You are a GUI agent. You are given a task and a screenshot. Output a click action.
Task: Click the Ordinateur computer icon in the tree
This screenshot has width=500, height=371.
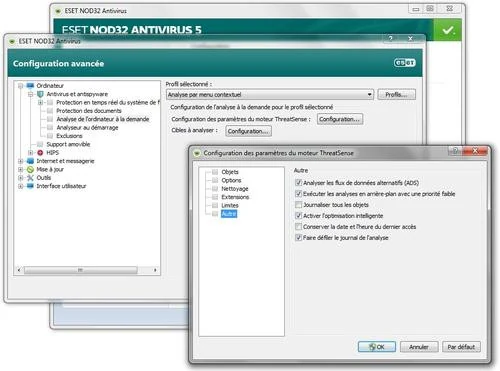30,86
